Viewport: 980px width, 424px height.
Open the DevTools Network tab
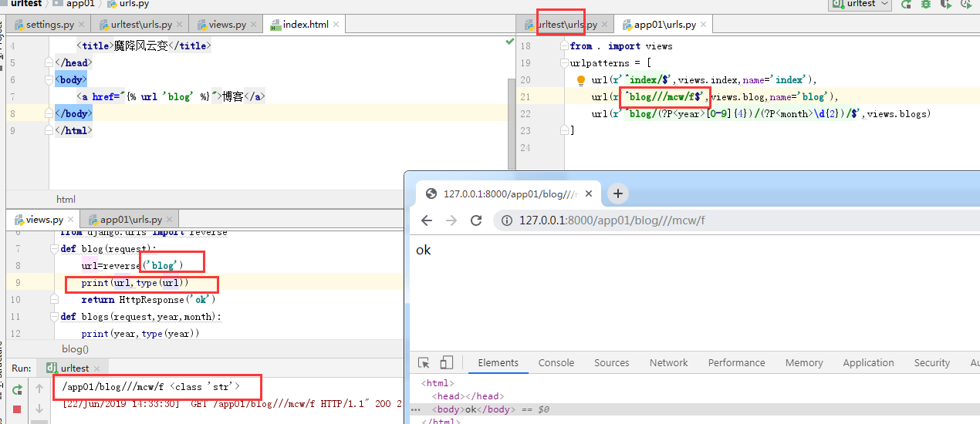[668, 363]
